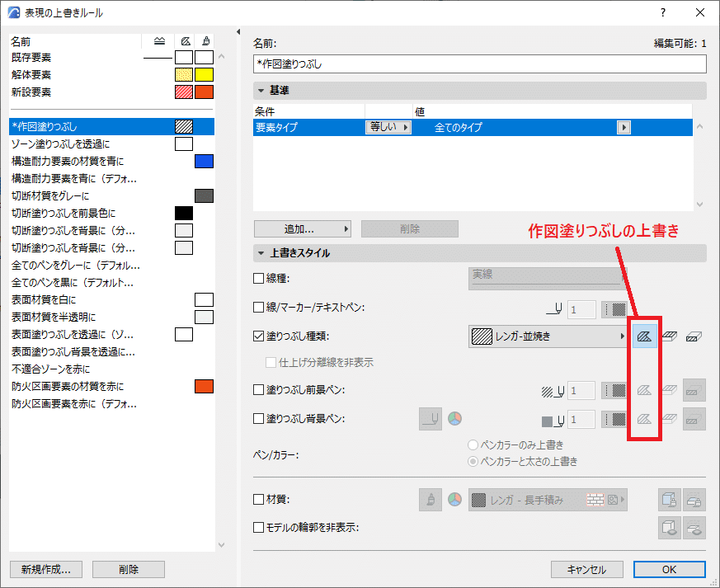The width and height of the screenshot is (720, 588).
Task: Click paintbrush button in 材質 row
Action: pyautogui.click(x=431, y=500)
